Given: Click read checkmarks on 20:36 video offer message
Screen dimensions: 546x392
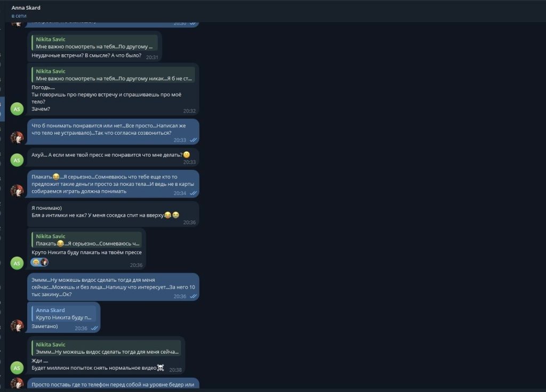Looking at the screenshot, I should (193, 296).
